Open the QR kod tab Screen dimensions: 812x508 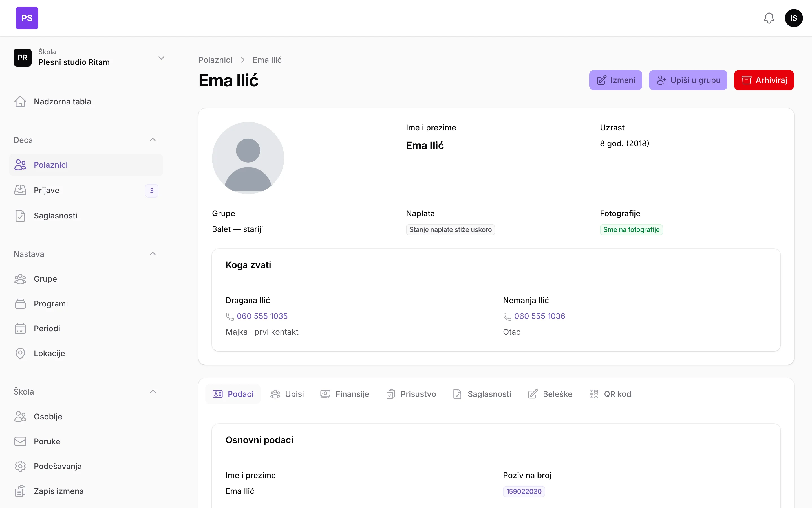click(610, 394)
